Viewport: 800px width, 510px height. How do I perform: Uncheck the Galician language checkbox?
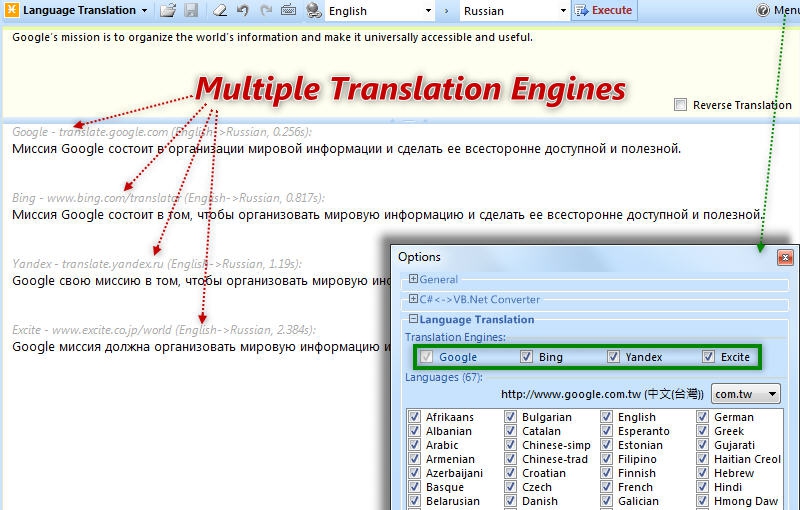(x=606, y=500)
